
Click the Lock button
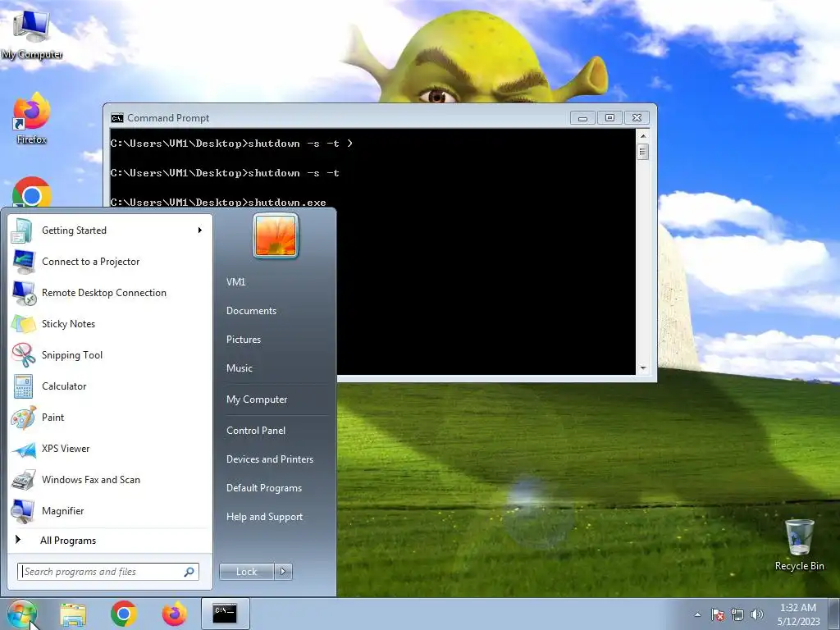(x=247, y=572)
